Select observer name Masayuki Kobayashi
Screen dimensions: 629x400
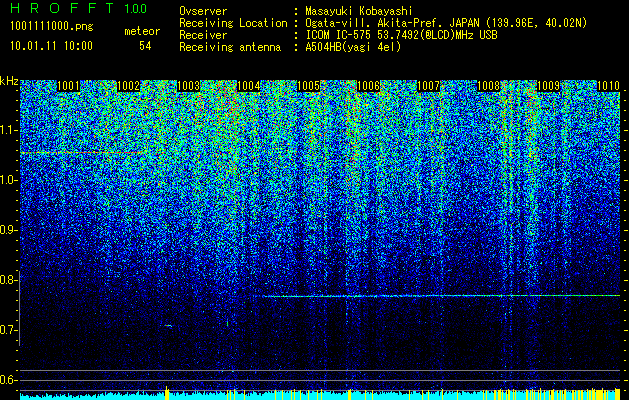click(x=359, y=11)
